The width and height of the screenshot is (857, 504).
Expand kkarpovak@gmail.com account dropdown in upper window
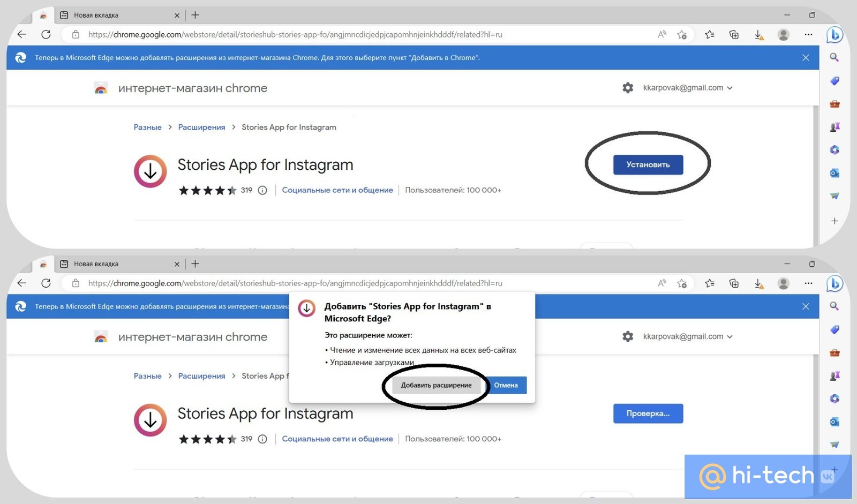[688, 87]
